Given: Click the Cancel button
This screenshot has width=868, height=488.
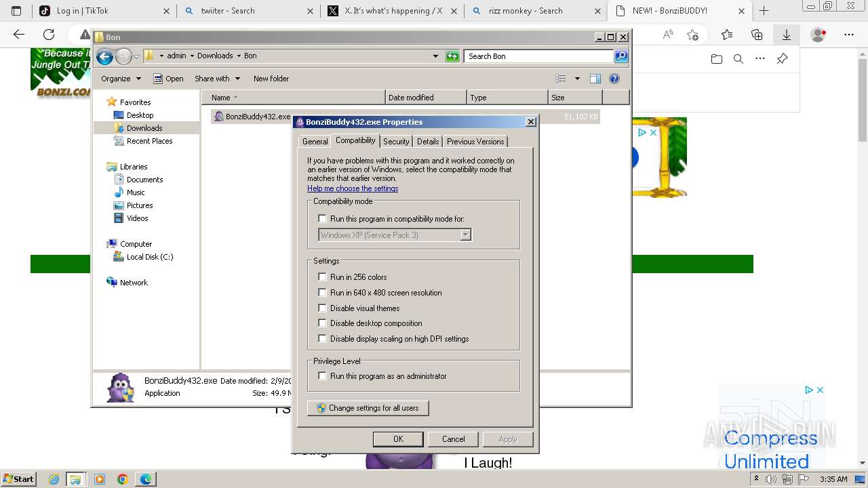Looking at the screenshot, I should (454, 439).
